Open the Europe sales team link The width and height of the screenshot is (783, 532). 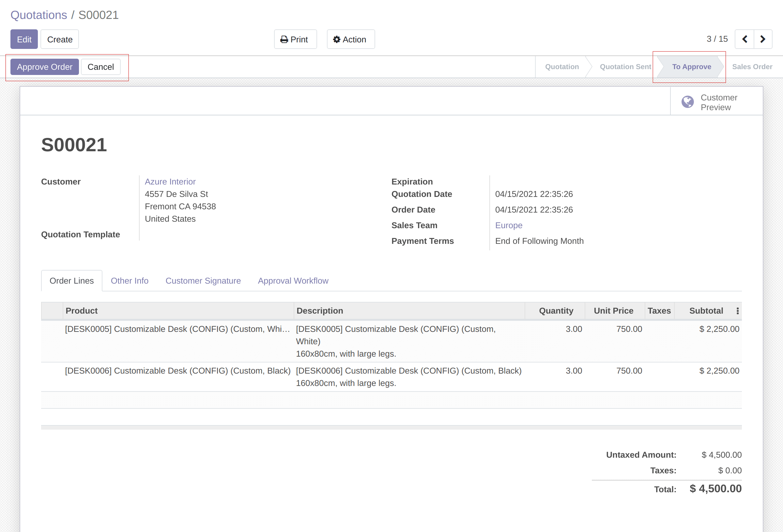pyautogui.click(x=508, y=226)
